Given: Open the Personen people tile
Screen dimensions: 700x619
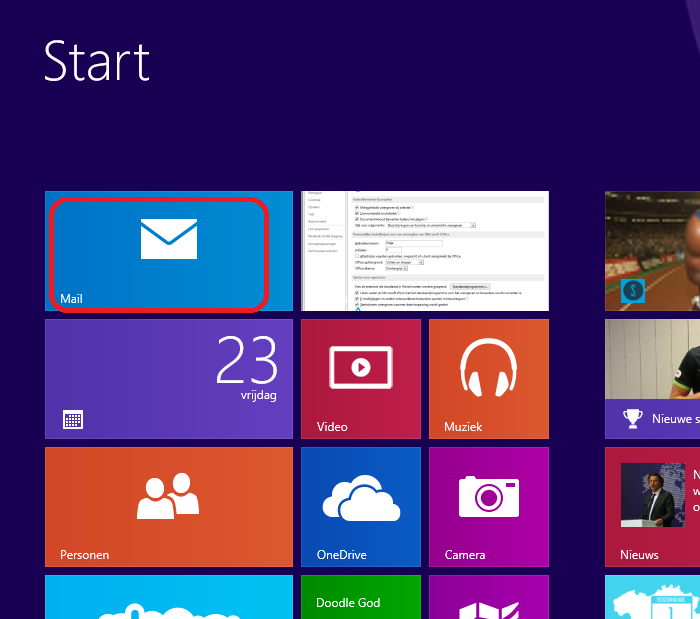Looking at the screenshot, I should 169,507.
